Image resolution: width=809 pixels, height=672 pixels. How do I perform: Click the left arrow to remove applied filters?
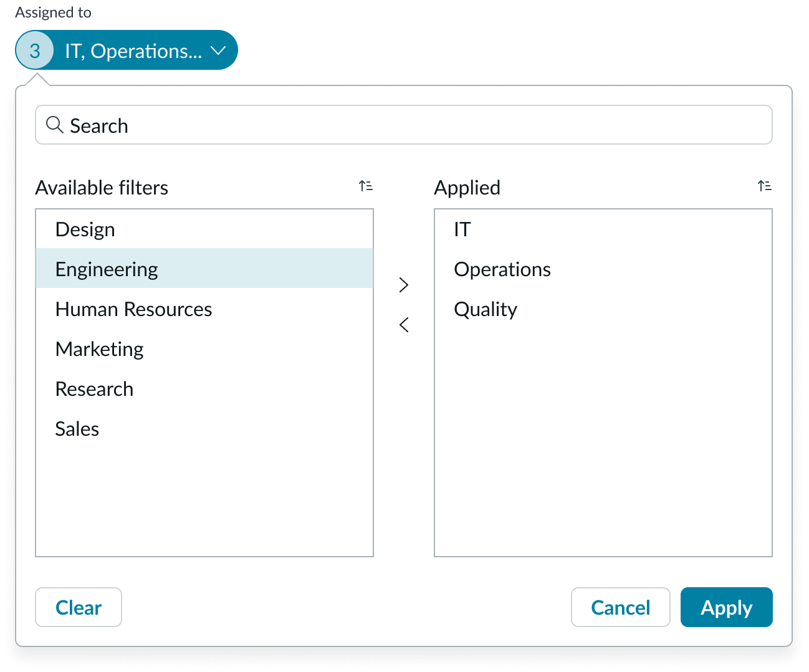(403, 325)
